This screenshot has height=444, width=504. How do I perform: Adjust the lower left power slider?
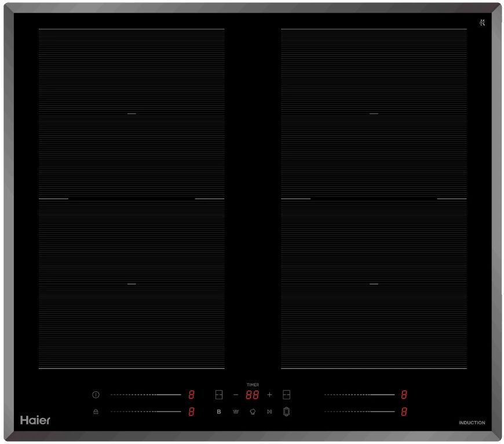coord(145,412)
